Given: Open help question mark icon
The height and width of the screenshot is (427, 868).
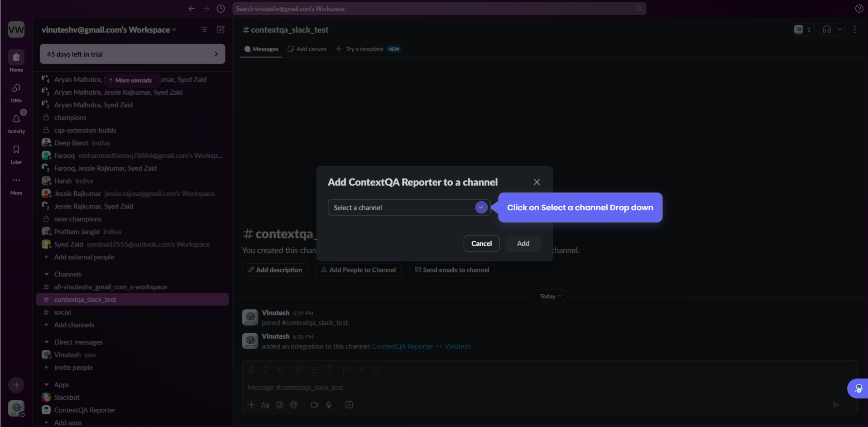Looking at the screenshot, I should click(x=859, y=9).
